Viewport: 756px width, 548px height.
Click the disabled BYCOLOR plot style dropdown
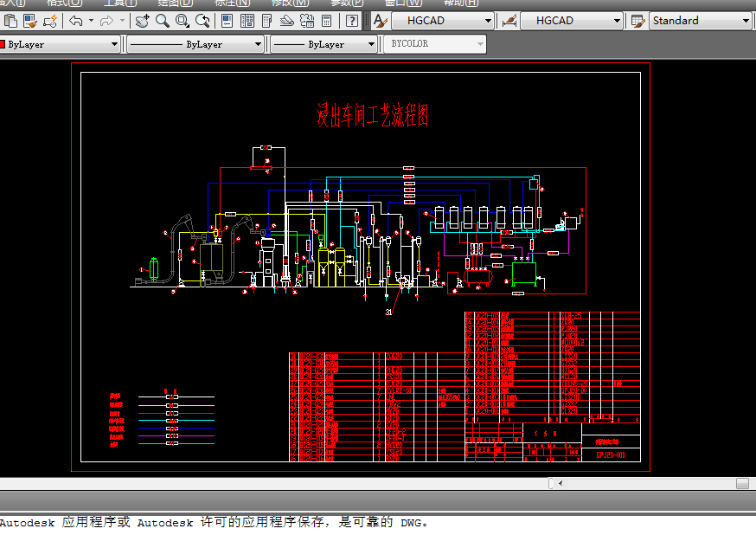click(435, 44)
